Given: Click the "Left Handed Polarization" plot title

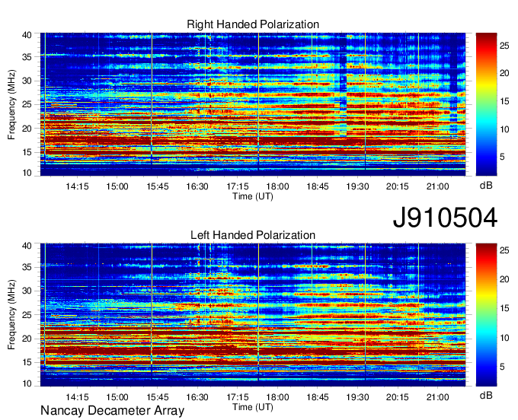Looking at the screenshot, I should pyautogui.click(x=253, y=235).
